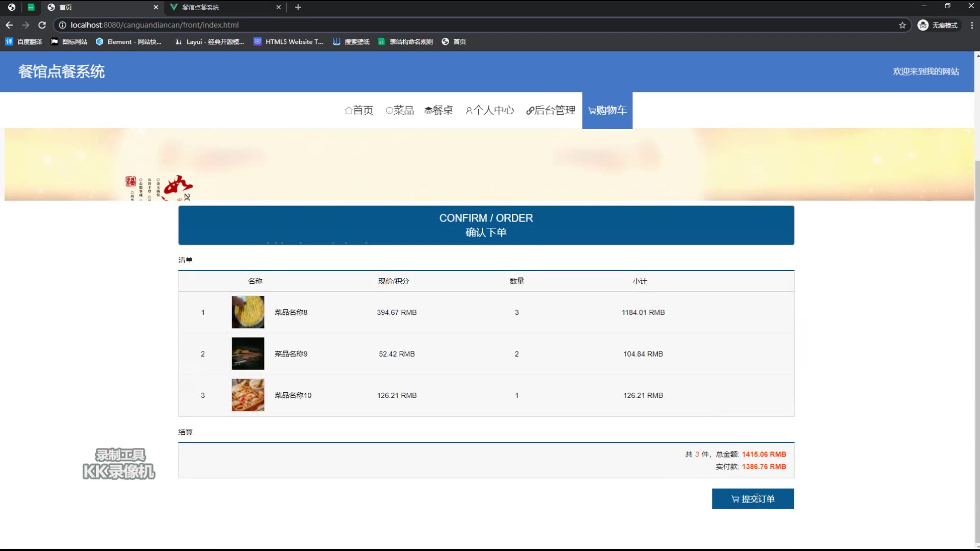Open 个人中心 from navigation

[489, 110]
